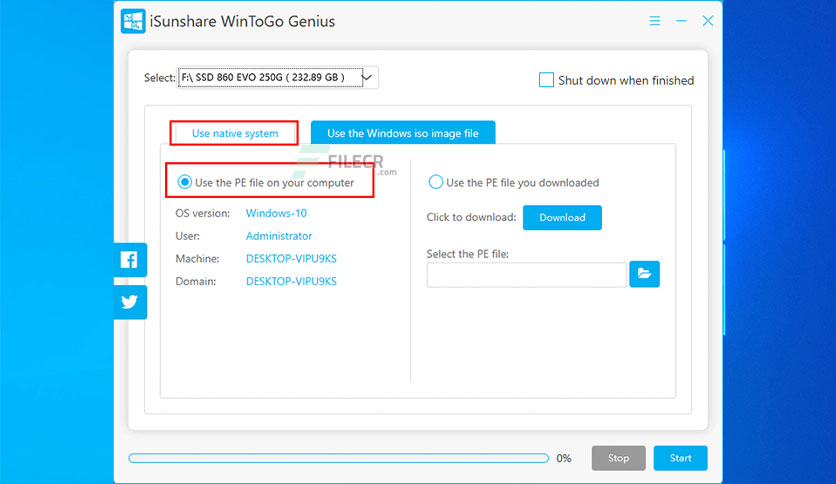Switch to Use the Windows iso image file tab
836x484 pixels.
tap(403, 133)
